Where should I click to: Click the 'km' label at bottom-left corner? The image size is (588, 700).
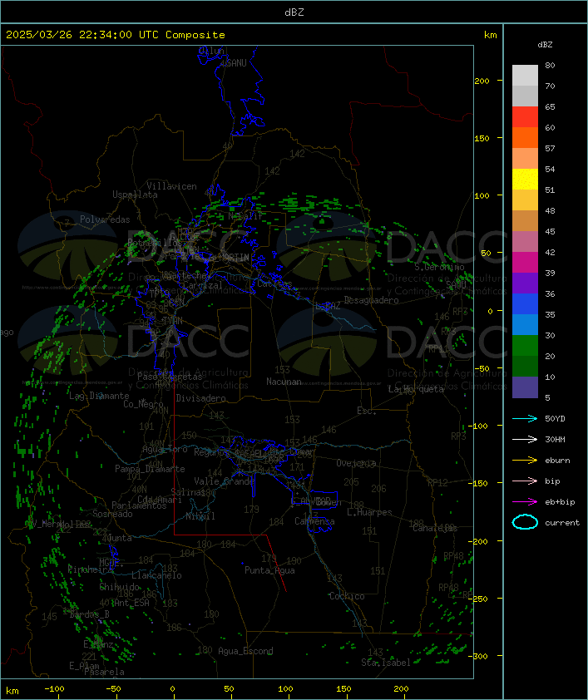[x=12, y=691]
